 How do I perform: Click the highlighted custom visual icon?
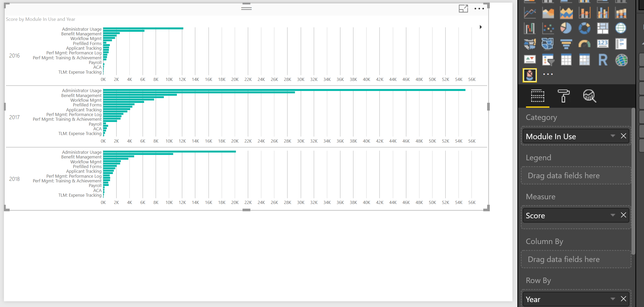pyautogui.click(x=530, y=75)
